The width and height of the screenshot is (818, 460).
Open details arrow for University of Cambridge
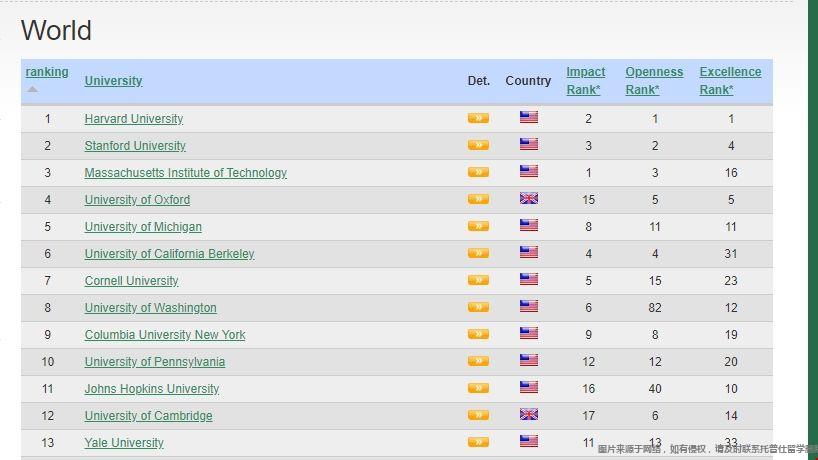point(478,416)
